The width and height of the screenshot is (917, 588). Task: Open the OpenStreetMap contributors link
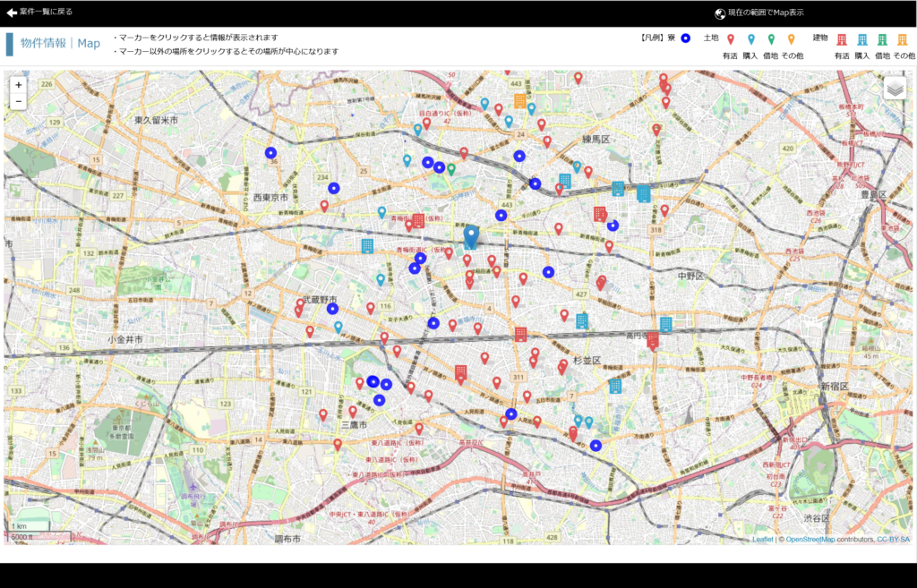tap(810, 540)
